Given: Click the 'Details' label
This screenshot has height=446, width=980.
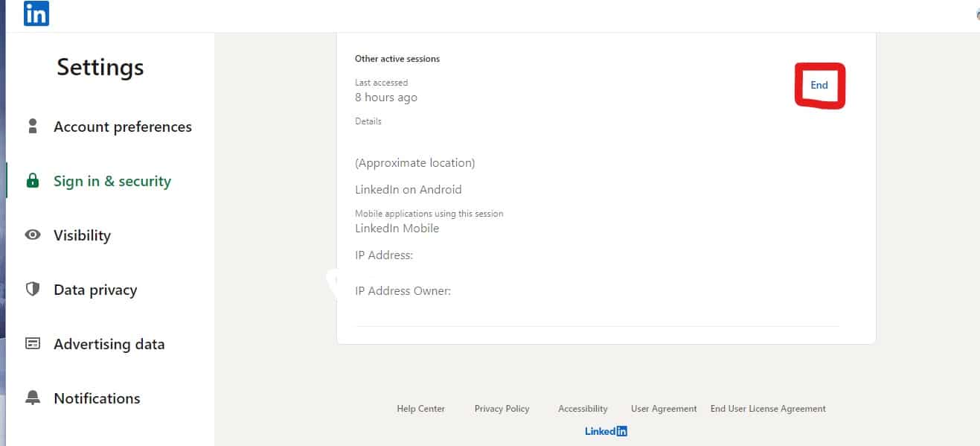Looking at the screenshot, I should [368, 121].
